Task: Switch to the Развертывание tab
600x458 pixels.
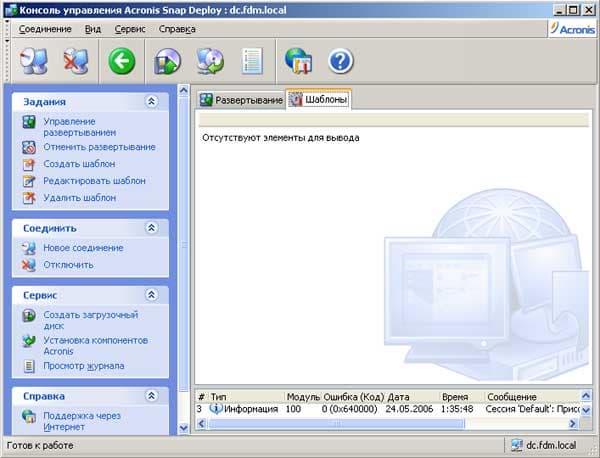Action: pos(241,100)
